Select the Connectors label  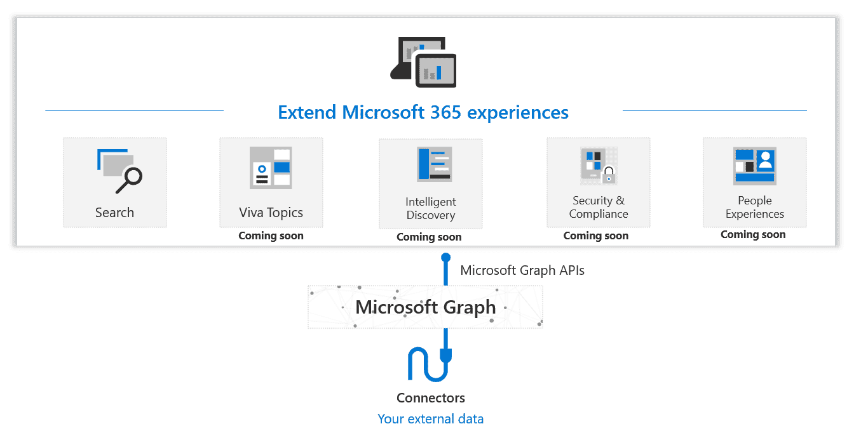coord(430,398)
